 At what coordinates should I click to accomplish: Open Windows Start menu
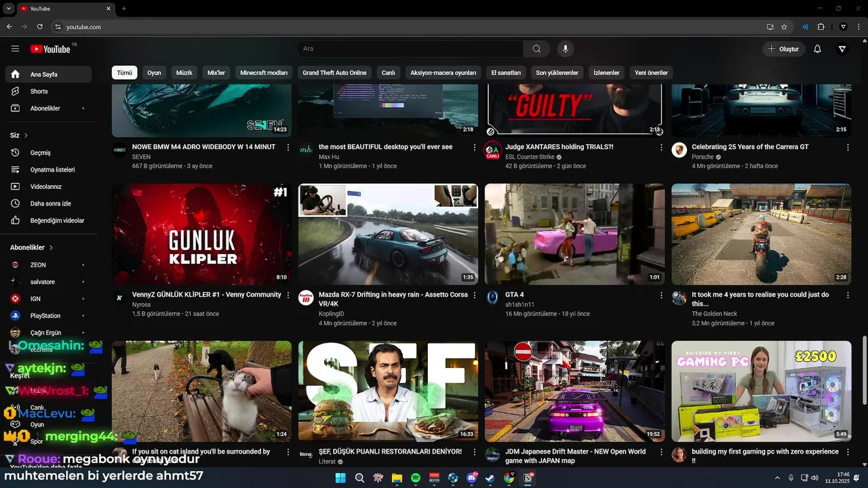pos(341,478)
